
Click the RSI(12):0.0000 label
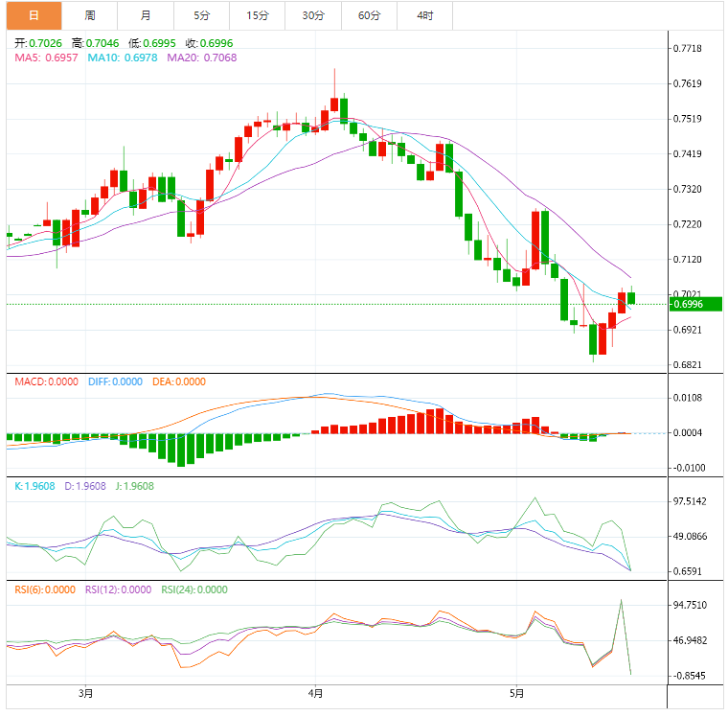tap(119, 589)
